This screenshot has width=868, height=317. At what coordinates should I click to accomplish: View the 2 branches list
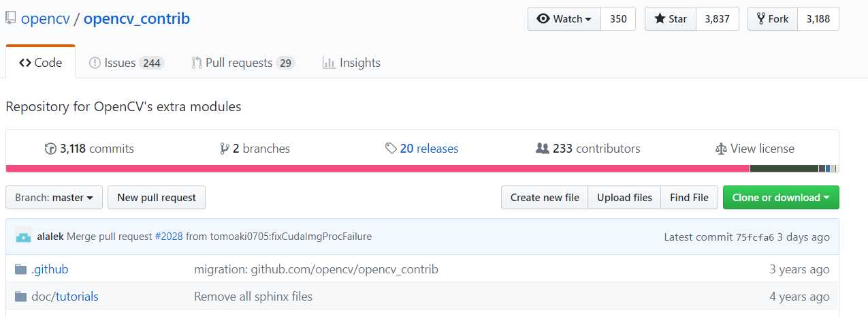(255, 149)
